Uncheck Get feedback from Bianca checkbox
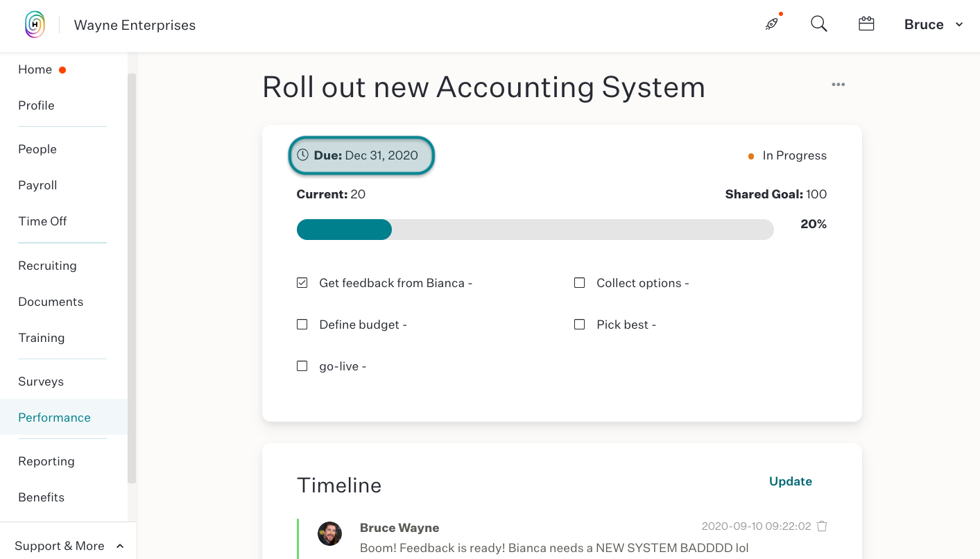Screen dimensions: 980x559 [302, 283]
